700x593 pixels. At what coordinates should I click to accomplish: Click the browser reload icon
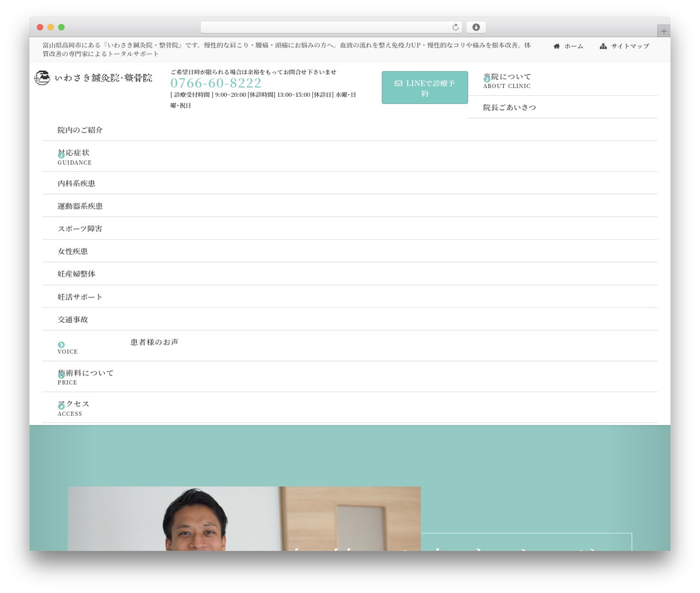pyautogui.click(x=455, y=27)
